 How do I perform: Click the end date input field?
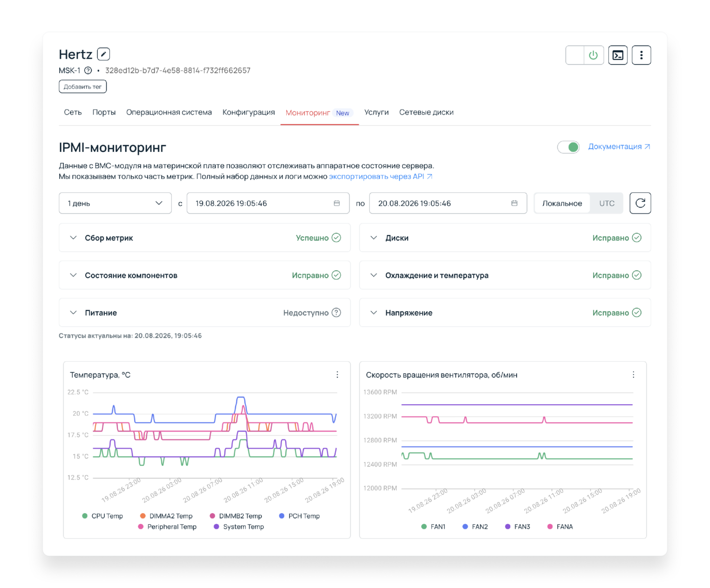pos(448,203)
